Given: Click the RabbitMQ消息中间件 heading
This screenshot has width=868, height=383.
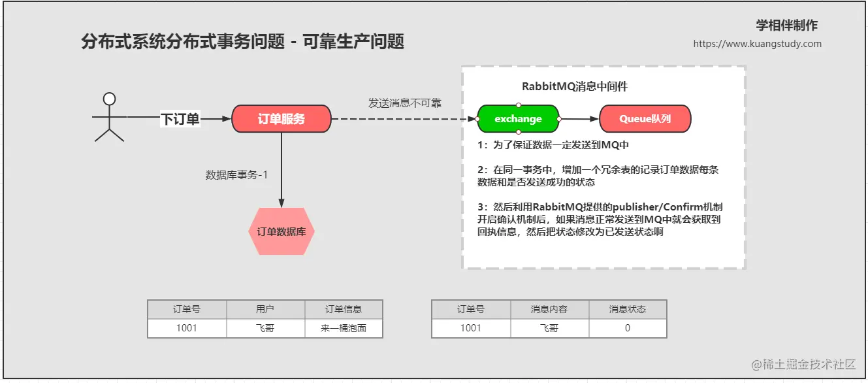Looking at the screenshot, I should (x=575, y=86).
